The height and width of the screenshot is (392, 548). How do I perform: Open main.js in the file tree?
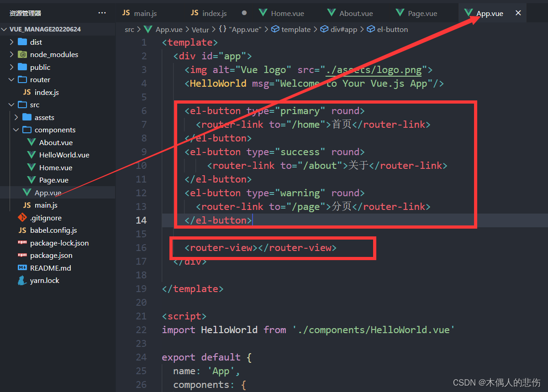(46, 205)
